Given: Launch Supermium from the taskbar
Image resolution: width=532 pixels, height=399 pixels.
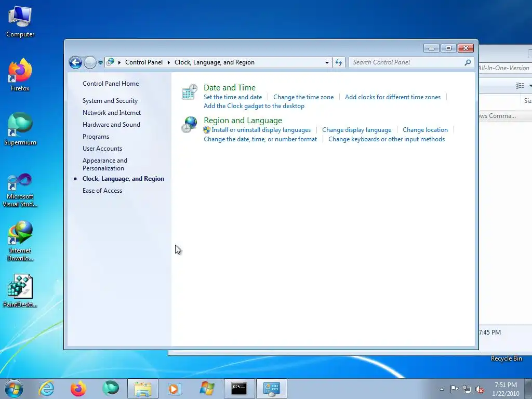Looking at the screenshot, I should click(x=111, y=389).
